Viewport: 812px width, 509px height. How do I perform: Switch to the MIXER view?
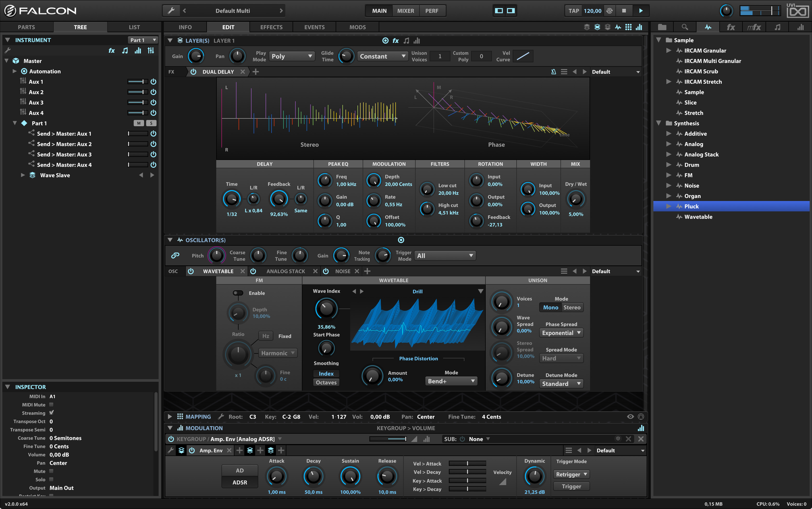(x=405, y=11)
